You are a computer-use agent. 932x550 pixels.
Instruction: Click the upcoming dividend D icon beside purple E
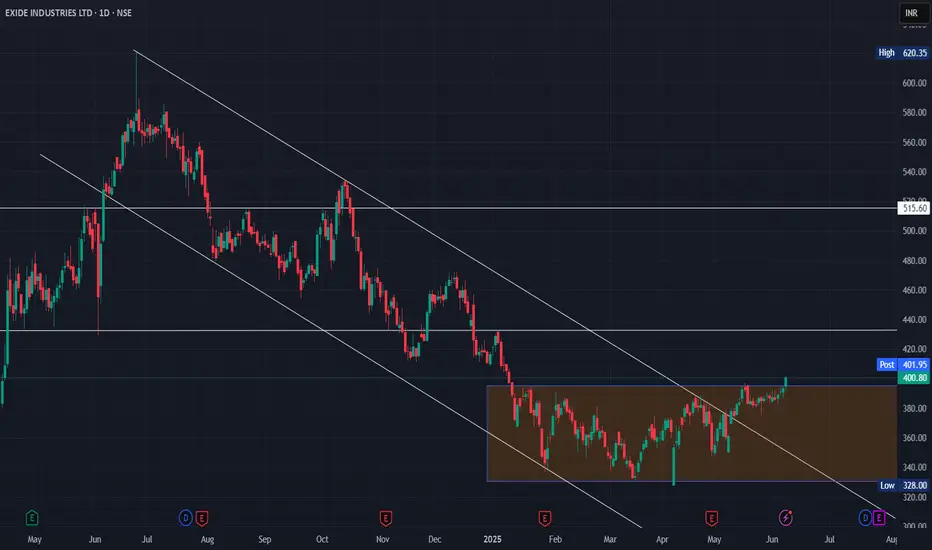pyautogui.click(x=865, y=518)
